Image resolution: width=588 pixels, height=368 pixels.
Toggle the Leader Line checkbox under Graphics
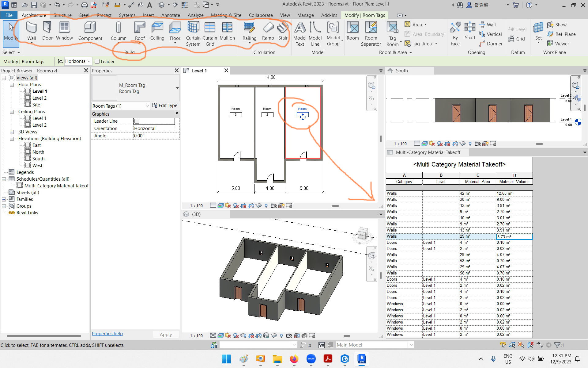coord(137,121)
